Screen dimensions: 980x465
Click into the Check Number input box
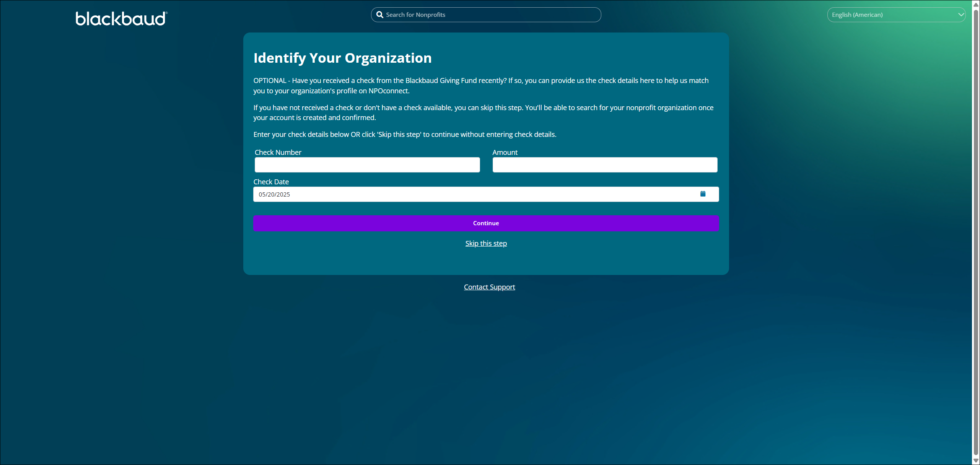tap(367, 165)
